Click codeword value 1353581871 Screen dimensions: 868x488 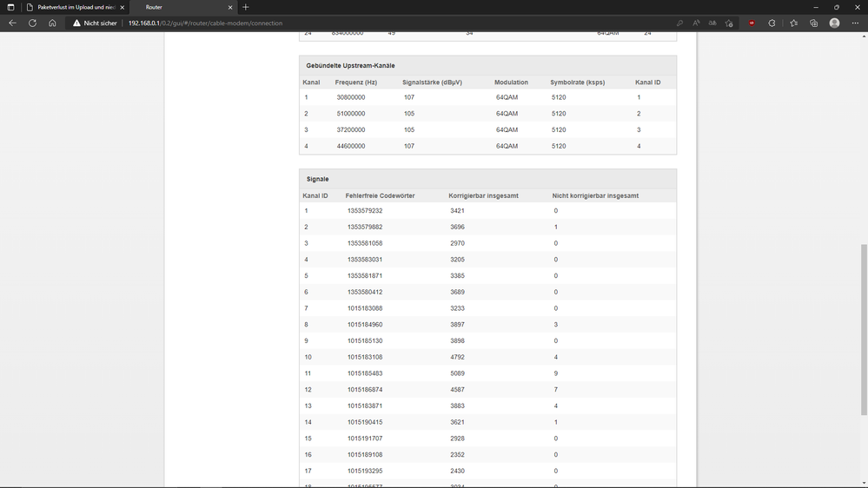(365, 275)
